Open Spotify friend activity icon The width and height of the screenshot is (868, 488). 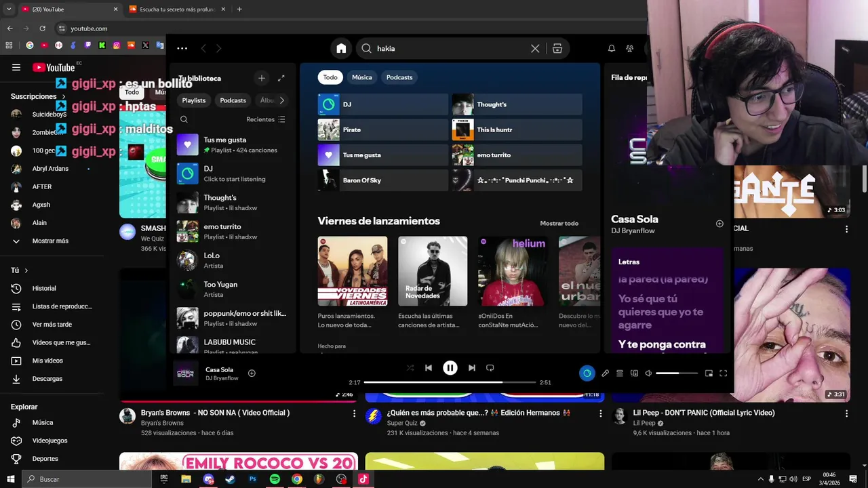(x=630, y=48)
